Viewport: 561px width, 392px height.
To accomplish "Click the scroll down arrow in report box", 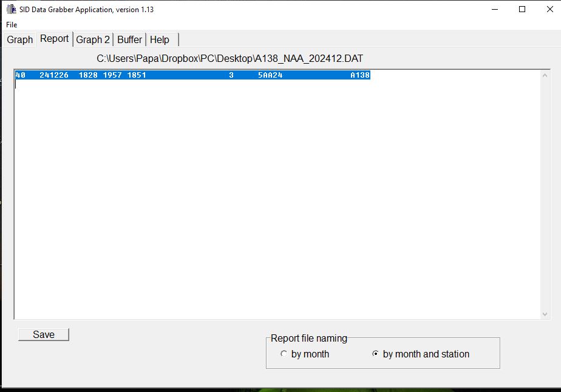I will click(545, 314).
